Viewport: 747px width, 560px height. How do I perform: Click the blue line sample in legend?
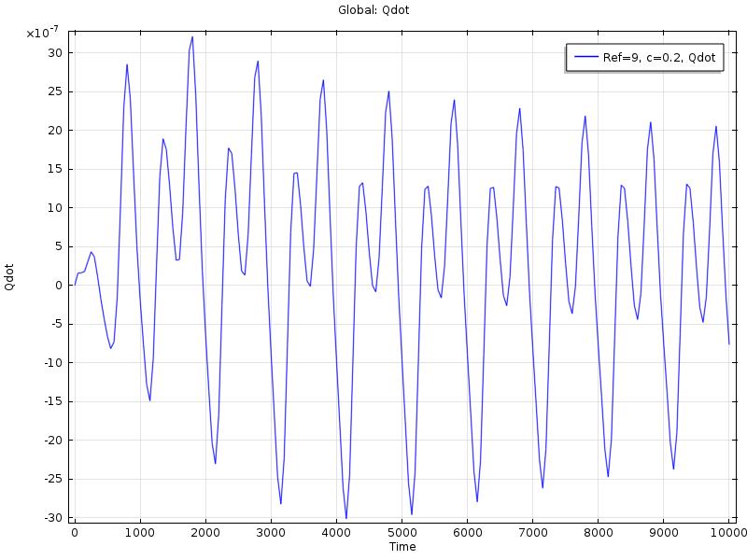click(586, 58)
